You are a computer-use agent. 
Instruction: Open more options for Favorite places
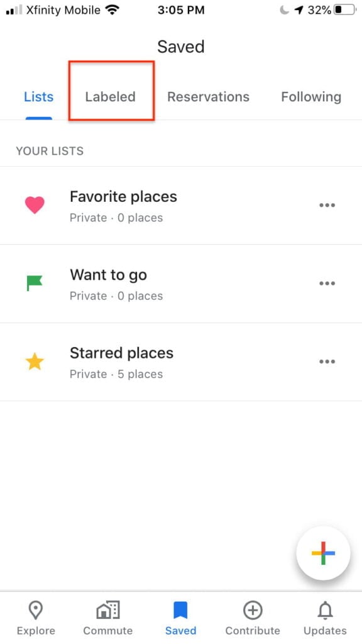327,205
